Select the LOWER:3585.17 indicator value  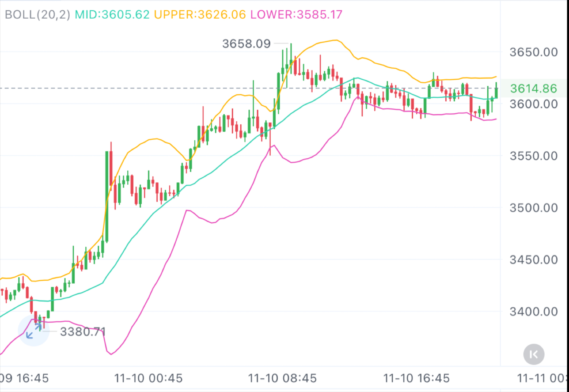coord(296,15)
